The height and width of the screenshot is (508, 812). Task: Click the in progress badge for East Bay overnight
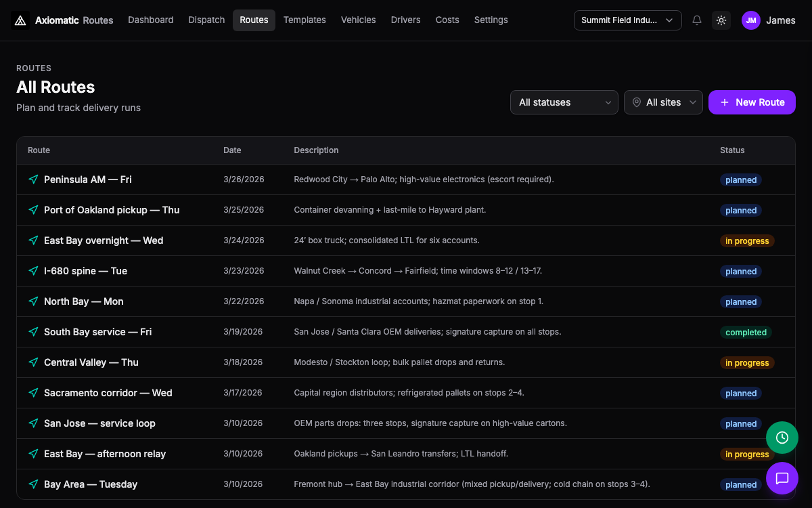(747, 241)
